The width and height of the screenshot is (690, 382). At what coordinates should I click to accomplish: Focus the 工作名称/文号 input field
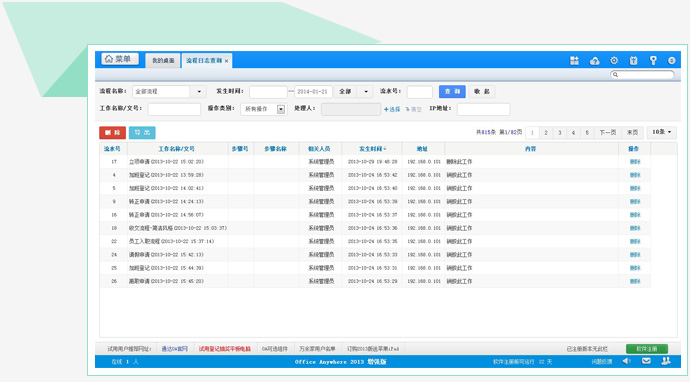174,109
